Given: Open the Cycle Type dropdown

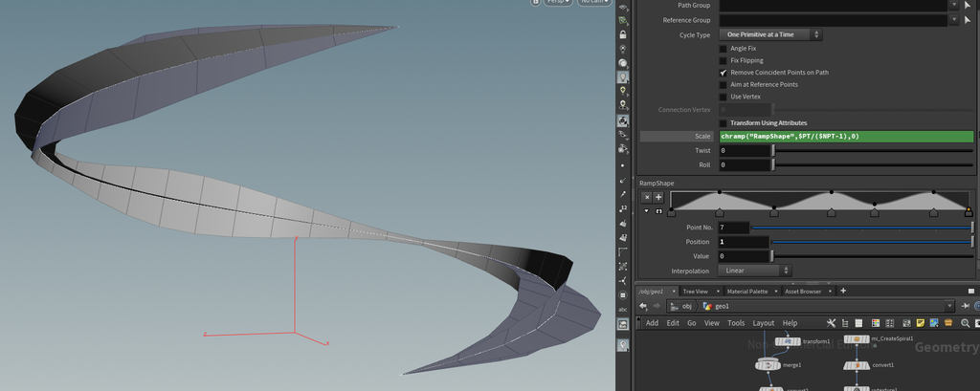Looking at the screenshot, I should (770, 35).
